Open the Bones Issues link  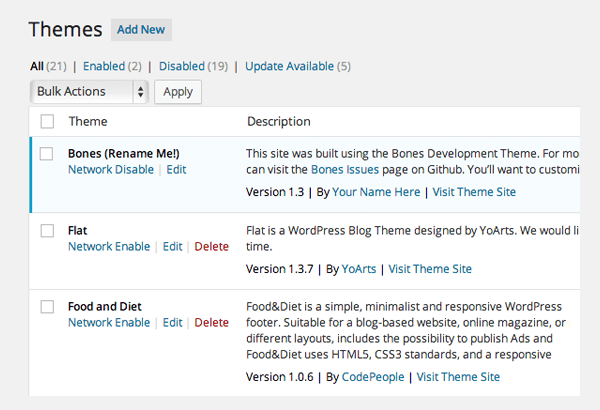coord(345,170)
